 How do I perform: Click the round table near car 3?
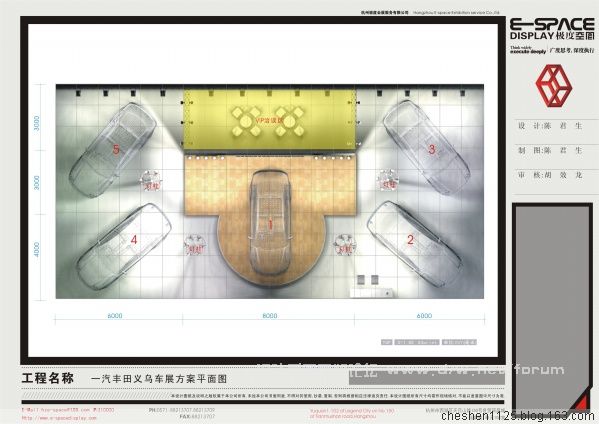[x=388, y=180]
